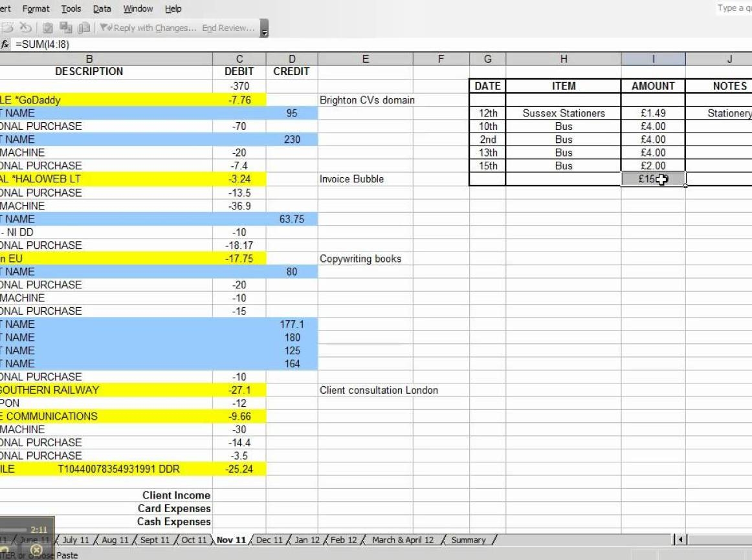Image resolution: width=752 pixels, height=560 pixels.
Task: Switch to the Oct 11 sheet tab
Action: 194,539
